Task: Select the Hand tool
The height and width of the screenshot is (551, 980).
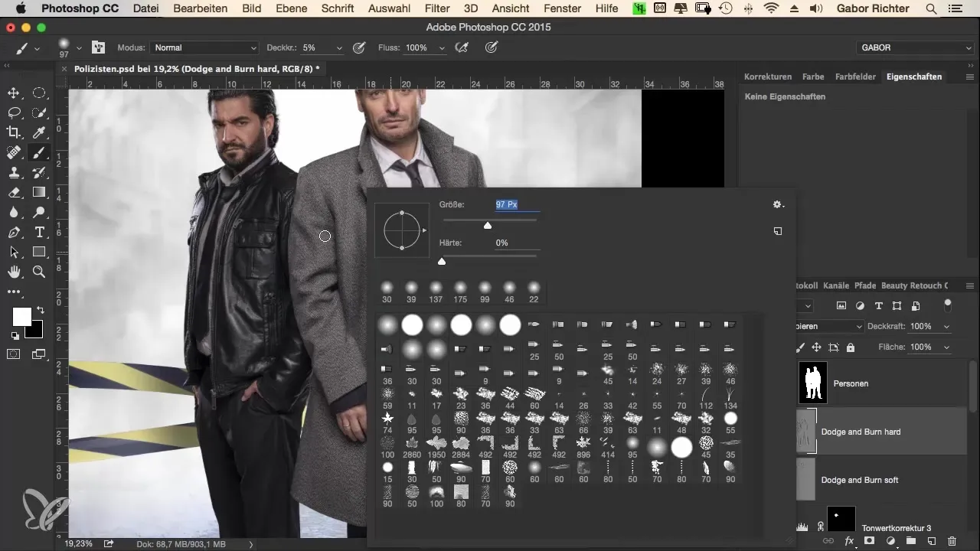Action: coord(14,272)
